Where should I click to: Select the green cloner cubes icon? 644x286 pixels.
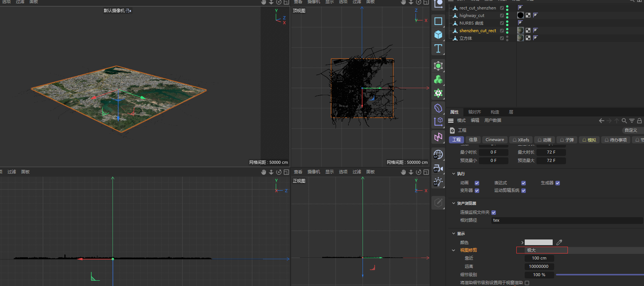click(438, 79)
